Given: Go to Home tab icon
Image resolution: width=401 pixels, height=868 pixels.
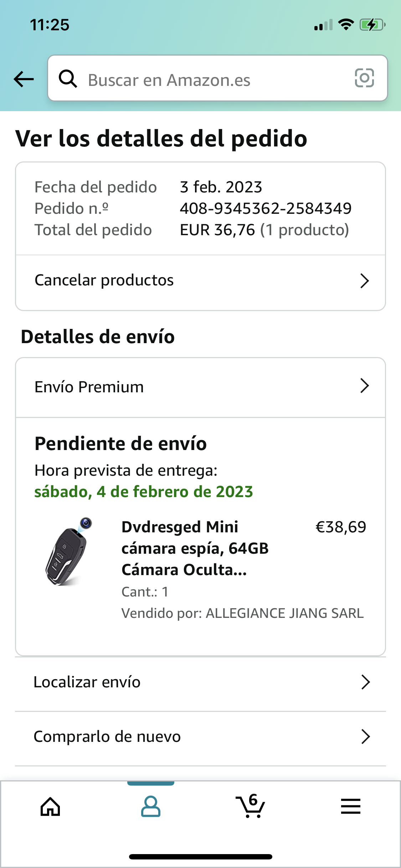Looking at the screenshot, I should (x=50, y=806).
